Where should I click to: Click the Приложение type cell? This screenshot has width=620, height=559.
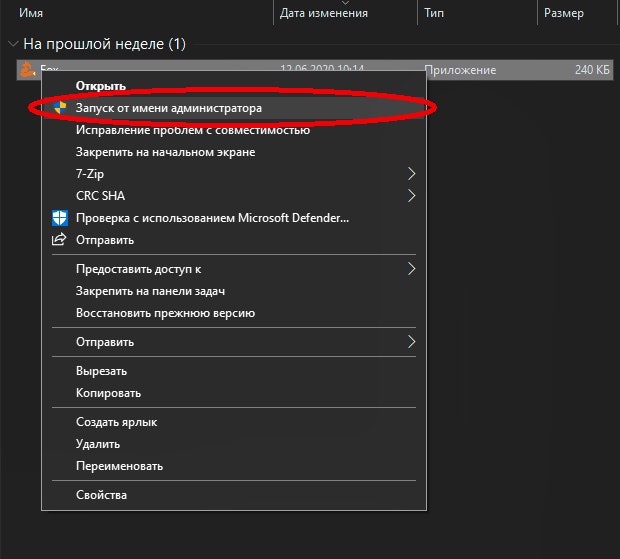coord(460,70)
